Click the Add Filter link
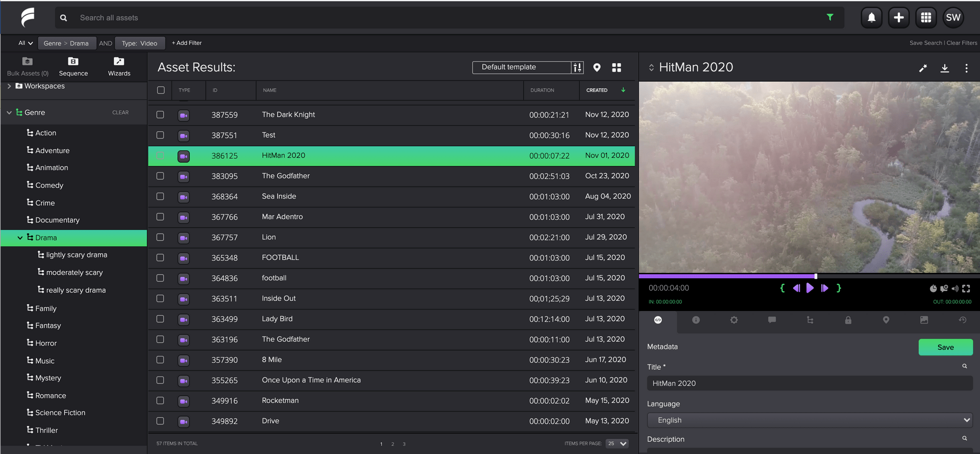 187,43
